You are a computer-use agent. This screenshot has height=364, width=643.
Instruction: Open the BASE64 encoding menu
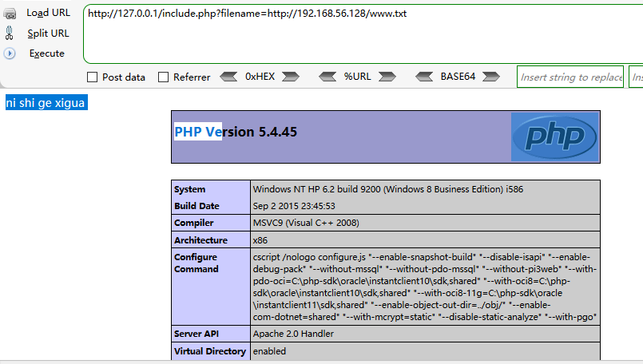(458, 77)
